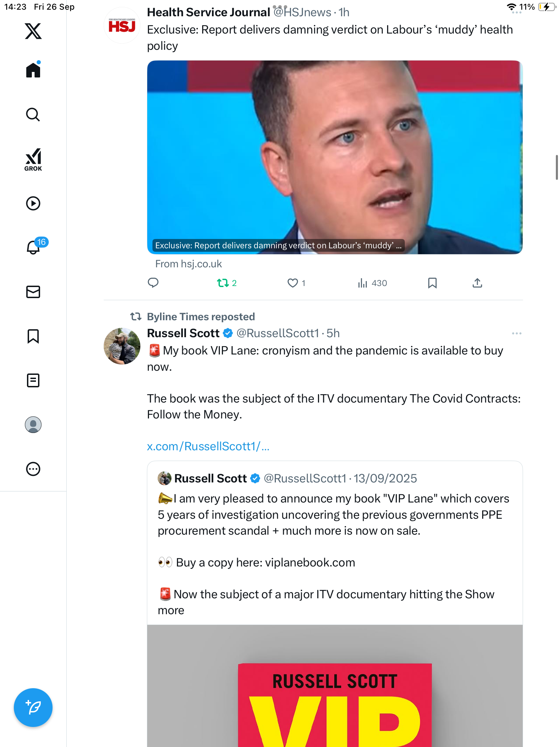Tap the compose new post button
The height and width of the screenshot is (747, 560).
coord(33,708)
